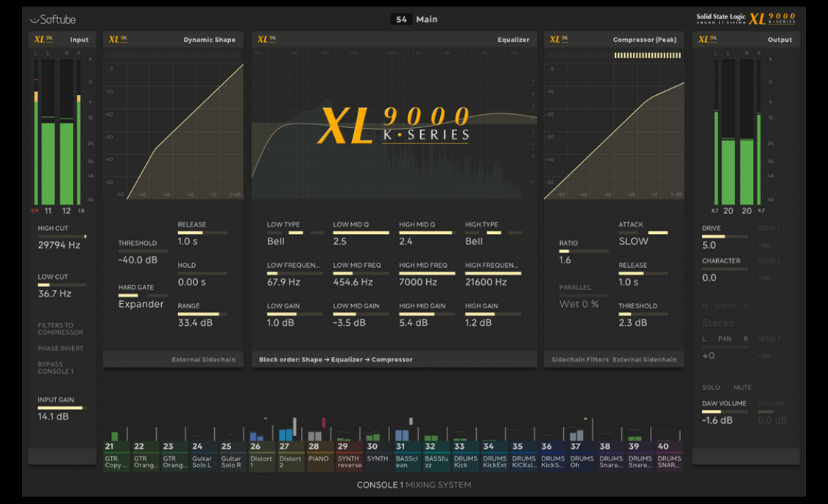This screenshot has width=828, height=504.
Task: Toggle External Sidechain in Dynamic Shape
Action: [203, 359]
